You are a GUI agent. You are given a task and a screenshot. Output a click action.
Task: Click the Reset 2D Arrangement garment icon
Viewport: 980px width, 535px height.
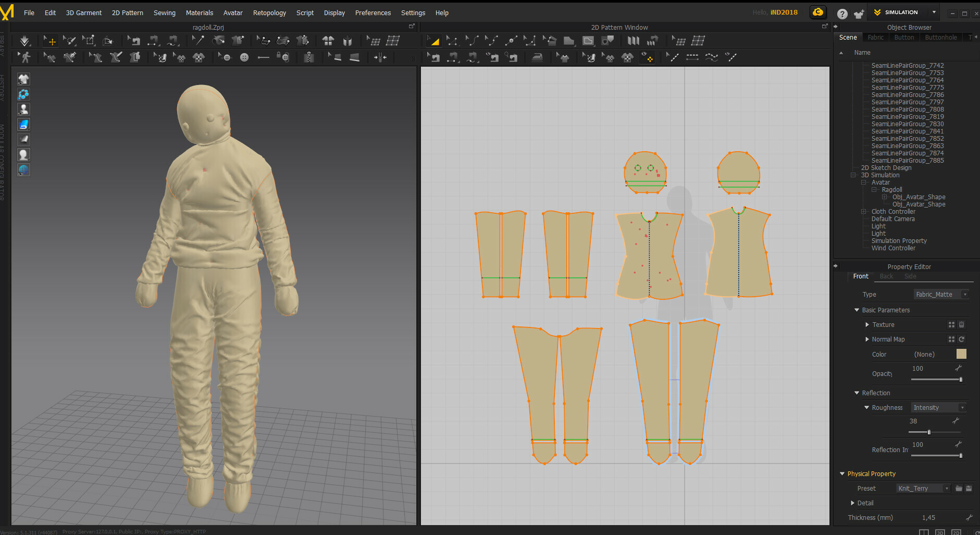coord(328,41)
